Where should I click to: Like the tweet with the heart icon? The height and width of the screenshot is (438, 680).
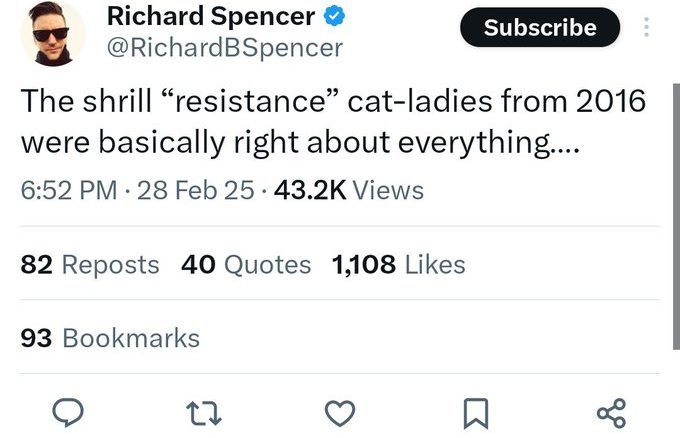[340, 413]
